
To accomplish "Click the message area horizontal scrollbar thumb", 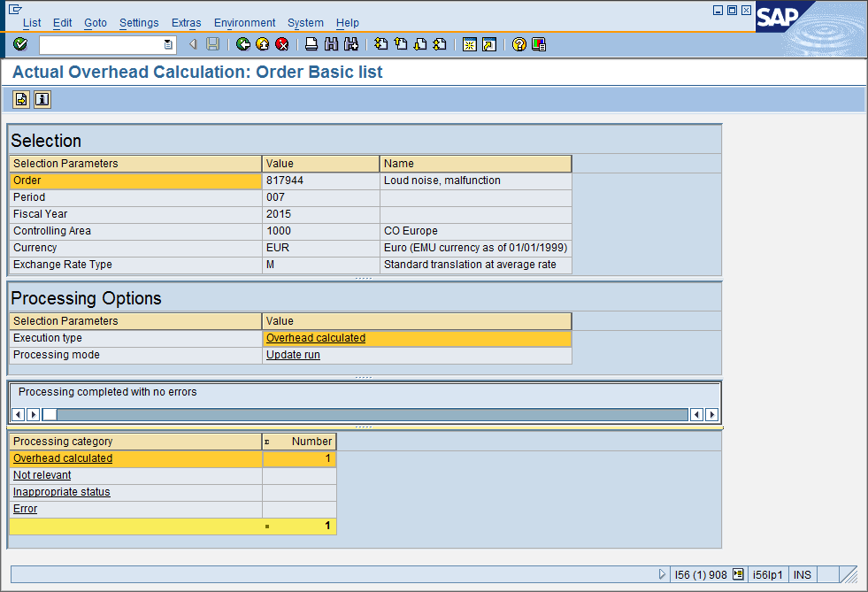I will coord(50,414).
